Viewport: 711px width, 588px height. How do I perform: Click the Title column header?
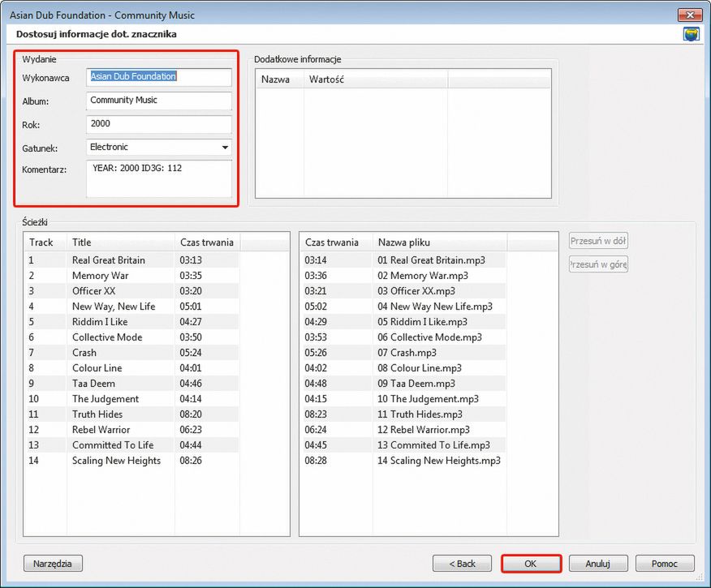121,242
